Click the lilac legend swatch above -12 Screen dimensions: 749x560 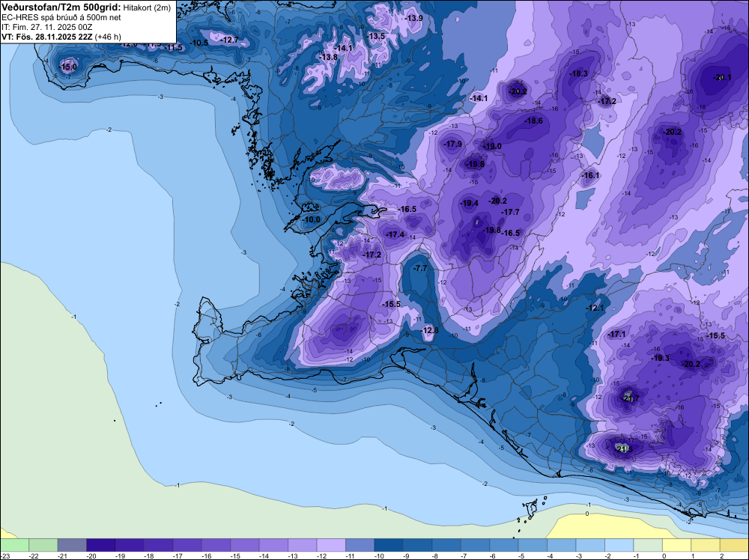point(331,545)
